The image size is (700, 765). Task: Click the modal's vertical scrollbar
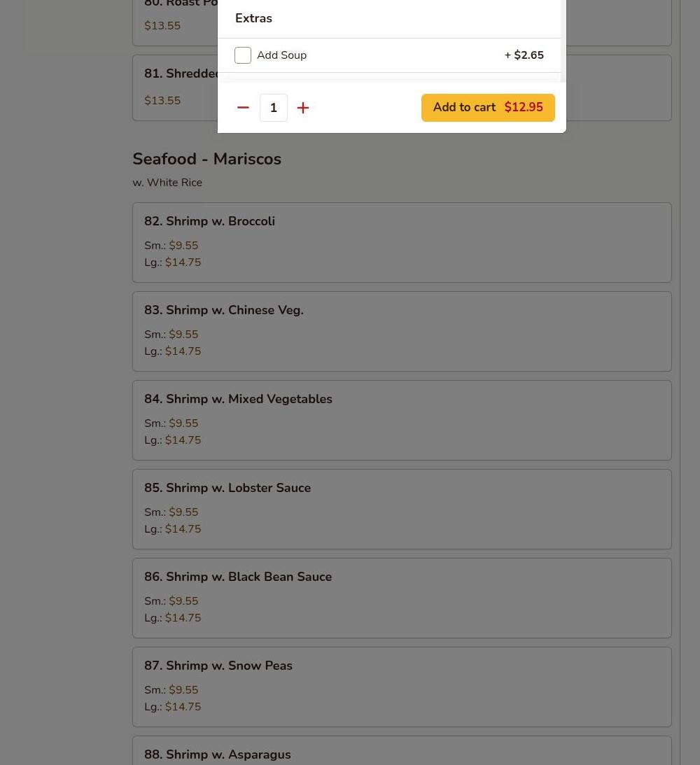click(x=563, y=42)
